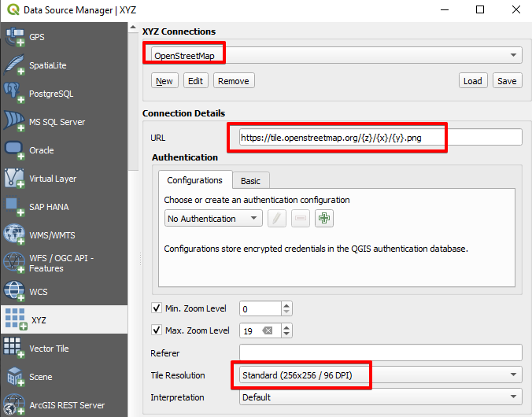Select Vector Tile in the source list
Screen dimensions: 532x417
point(65,348)
